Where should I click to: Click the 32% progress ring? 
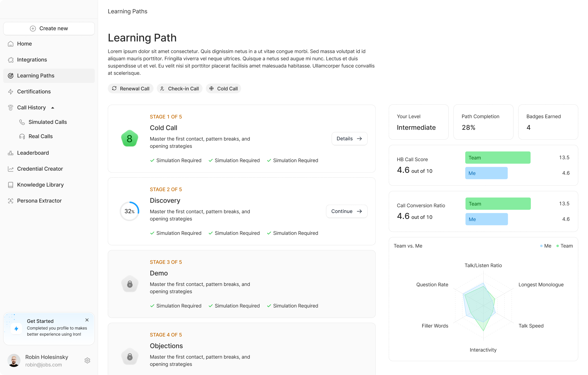click(130, 211)
